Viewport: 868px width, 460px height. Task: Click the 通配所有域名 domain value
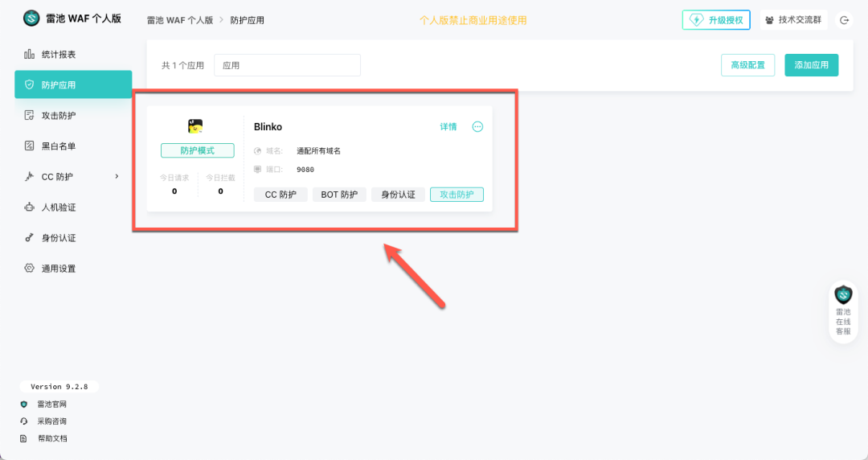(319, 150)
